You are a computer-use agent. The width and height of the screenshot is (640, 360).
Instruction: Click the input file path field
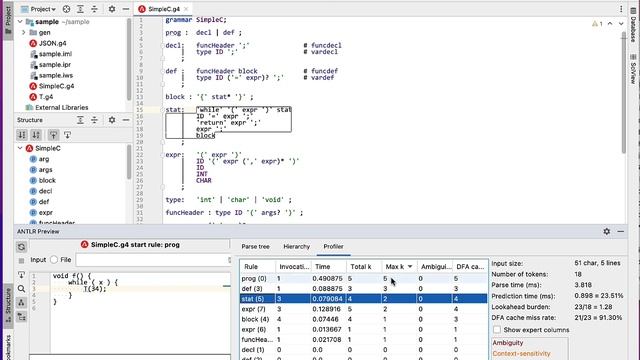click(x=152, y=260)
